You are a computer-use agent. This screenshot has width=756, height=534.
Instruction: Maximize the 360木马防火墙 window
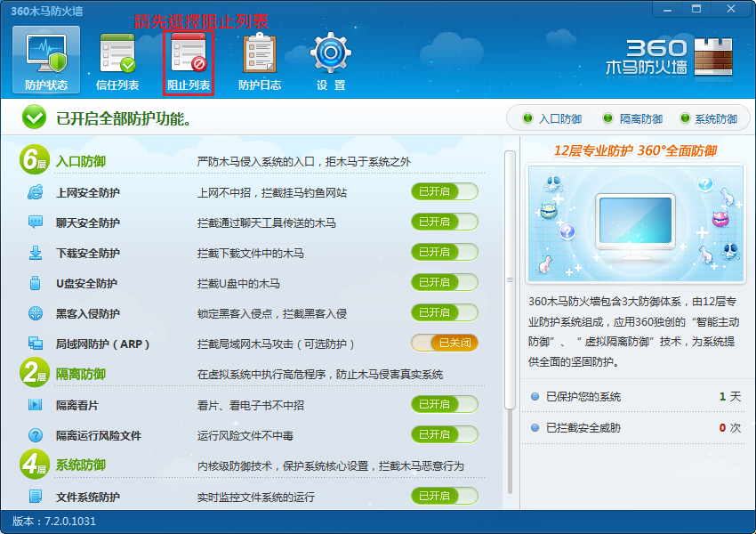[696, 9]
